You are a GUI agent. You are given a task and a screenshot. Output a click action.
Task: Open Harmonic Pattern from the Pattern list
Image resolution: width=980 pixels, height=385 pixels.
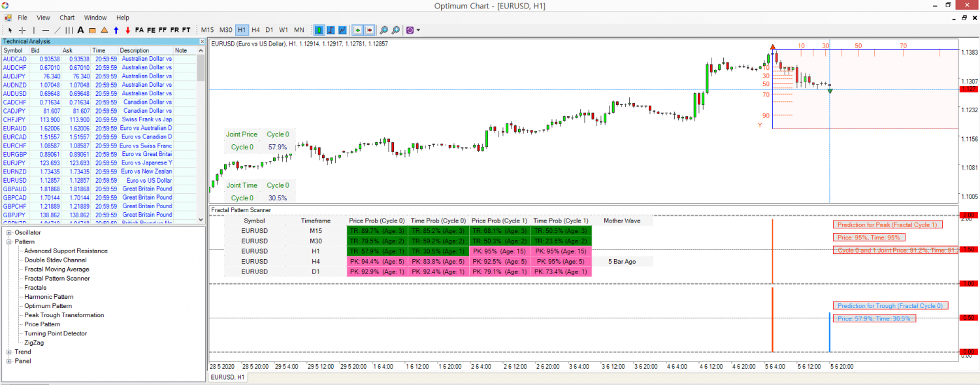(49, 296)
